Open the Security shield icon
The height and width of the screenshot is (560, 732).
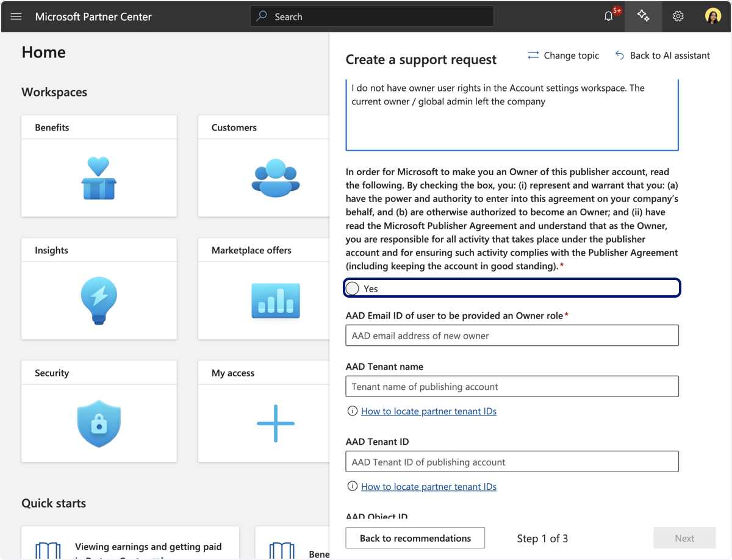click(99, 423)
